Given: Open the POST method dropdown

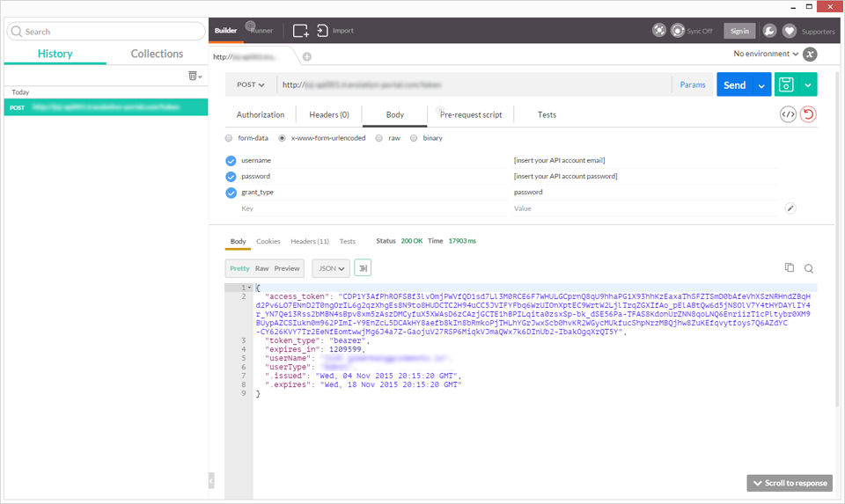Looking at the screenshot, I should pyautogui.click(x=251, y=84).
